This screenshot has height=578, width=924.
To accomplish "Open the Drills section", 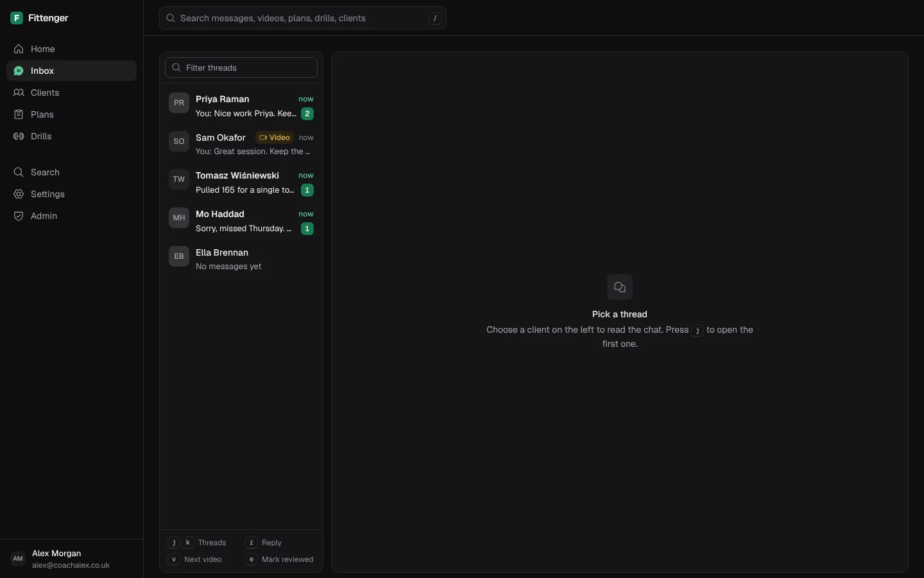I will coord(71,136).
